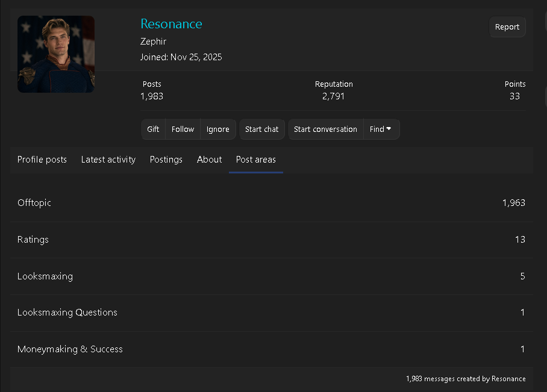Click the Offtopic count 1,963

pyautogui.click(x=513, y=203)
